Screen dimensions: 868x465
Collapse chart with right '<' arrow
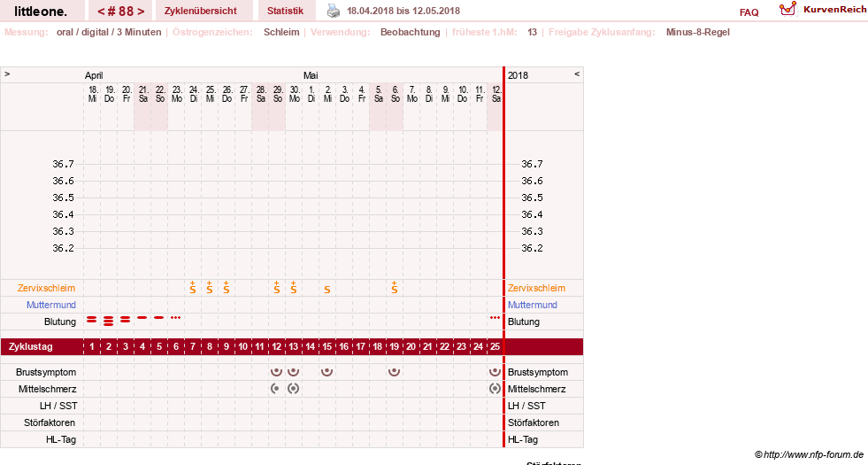pos(577,74)
